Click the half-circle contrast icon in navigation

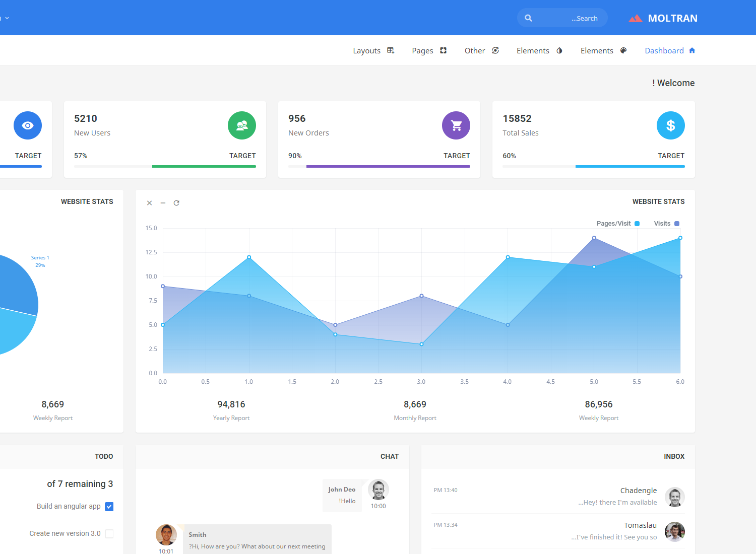coord(559,50)
